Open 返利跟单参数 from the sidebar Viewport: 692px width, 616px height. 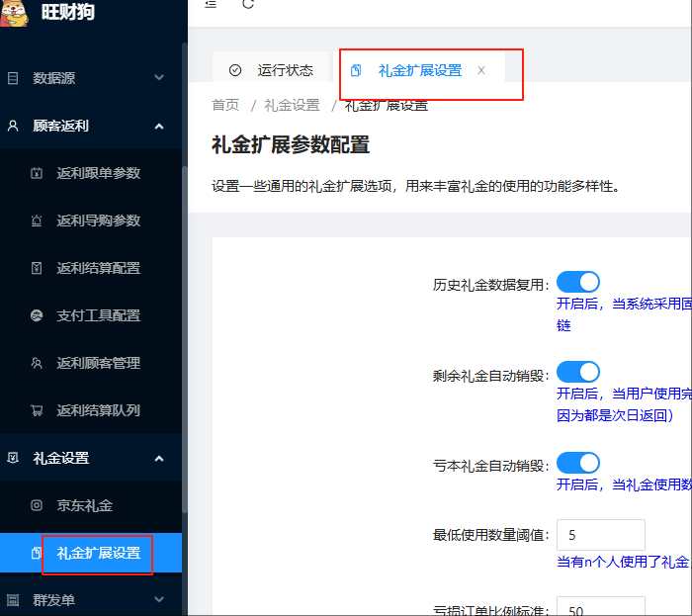(98, 173)
